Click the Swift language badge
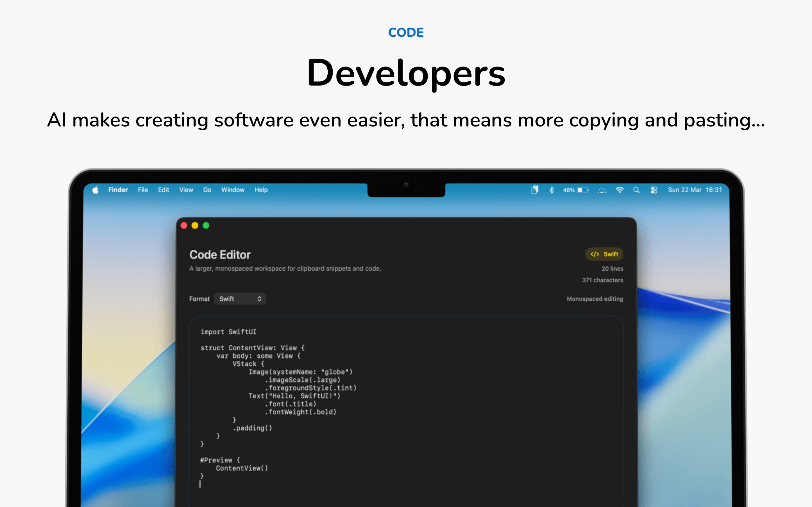This screenshot has width=812, height=507. click(x=604, y=254)
